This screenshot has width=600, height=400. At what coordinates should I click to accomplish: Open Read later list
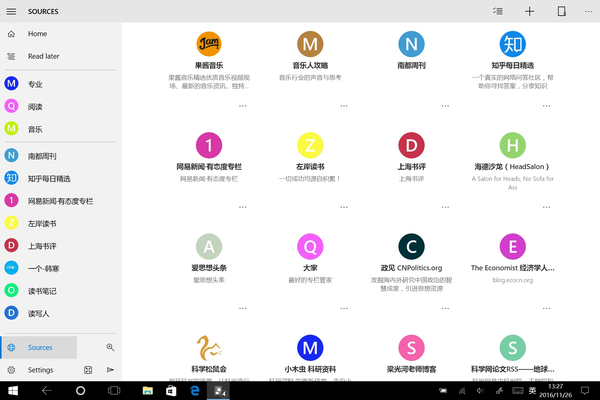point(61,56)
